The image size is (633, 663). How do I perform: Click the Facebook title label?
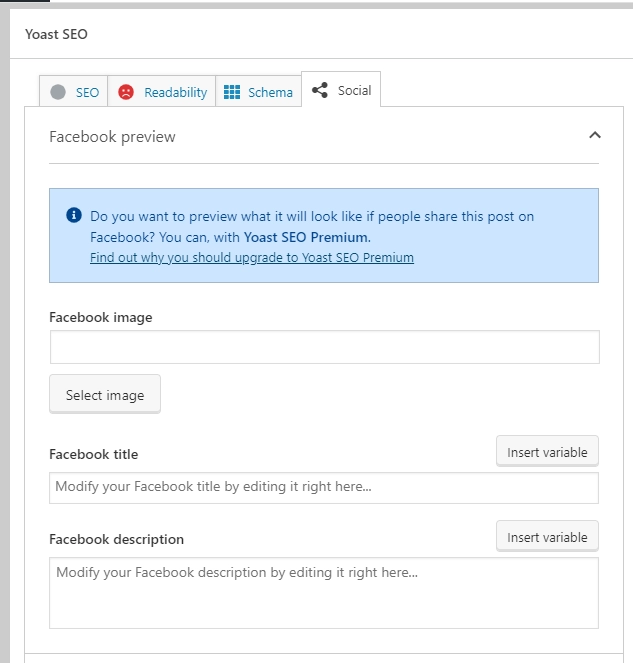point(93,454)
